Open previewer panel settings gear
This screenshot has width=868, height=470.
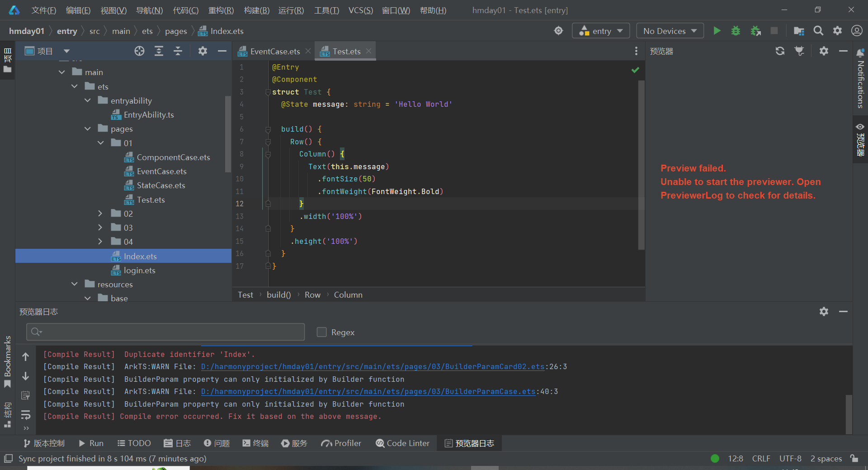click(824, 51)
